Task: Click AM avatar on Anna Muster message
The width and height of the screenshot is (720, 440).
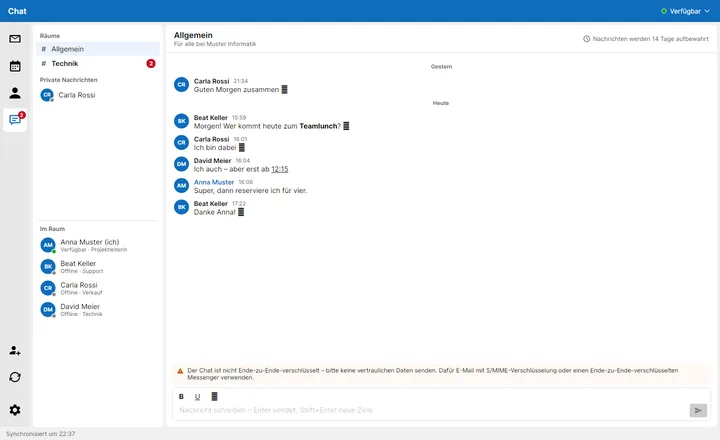Action: 181,186
